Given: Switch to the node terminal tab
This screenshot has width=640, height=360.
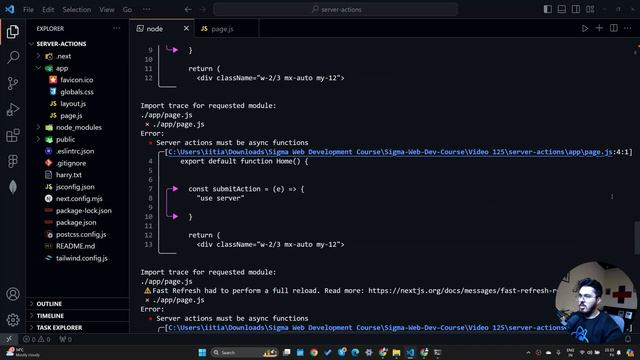Looking at the screenshot, I should (x=162, y=29).
